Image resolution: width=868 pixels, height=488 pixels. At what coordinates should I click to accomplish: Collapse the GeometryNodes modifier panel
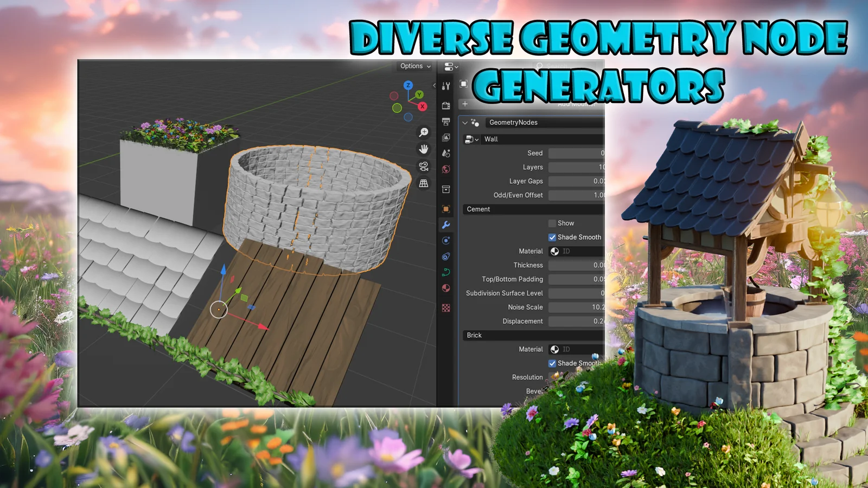pyautogui.click(x=465, y=123)
